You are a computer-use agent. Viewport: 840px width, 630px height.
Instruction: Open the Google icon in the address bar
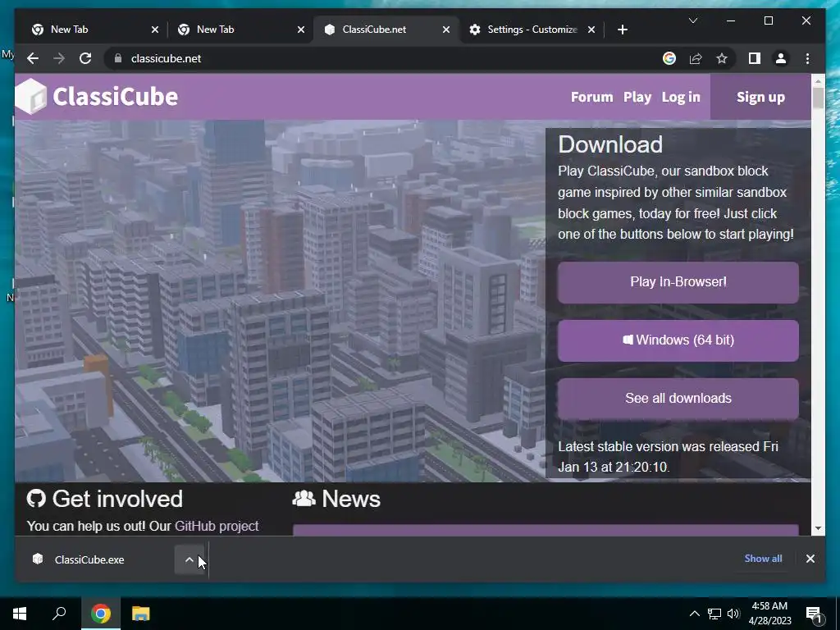click(x=669, y=58)
